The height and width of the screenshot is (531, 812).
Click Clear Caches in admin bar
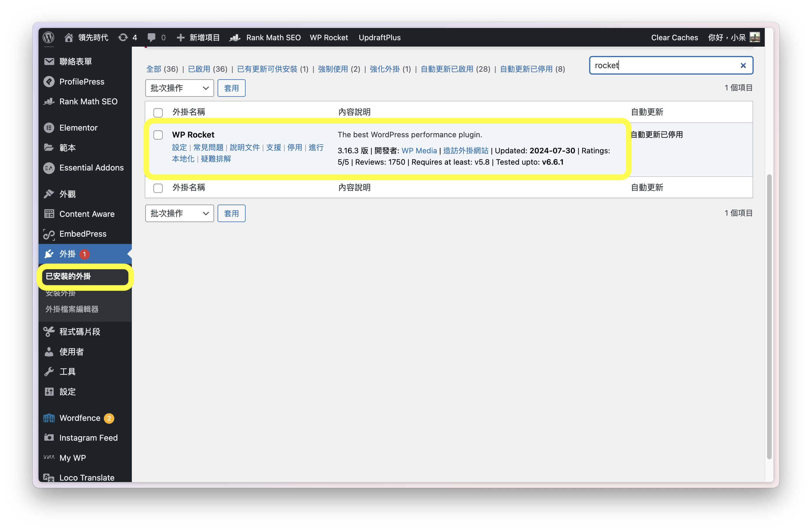coord(674,38)
